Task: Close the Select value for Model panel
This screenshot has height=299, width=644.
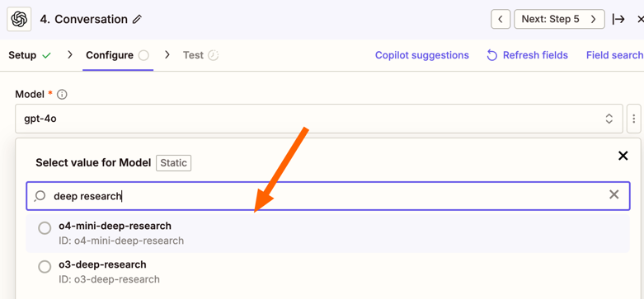Action: (x=623, y=156)
